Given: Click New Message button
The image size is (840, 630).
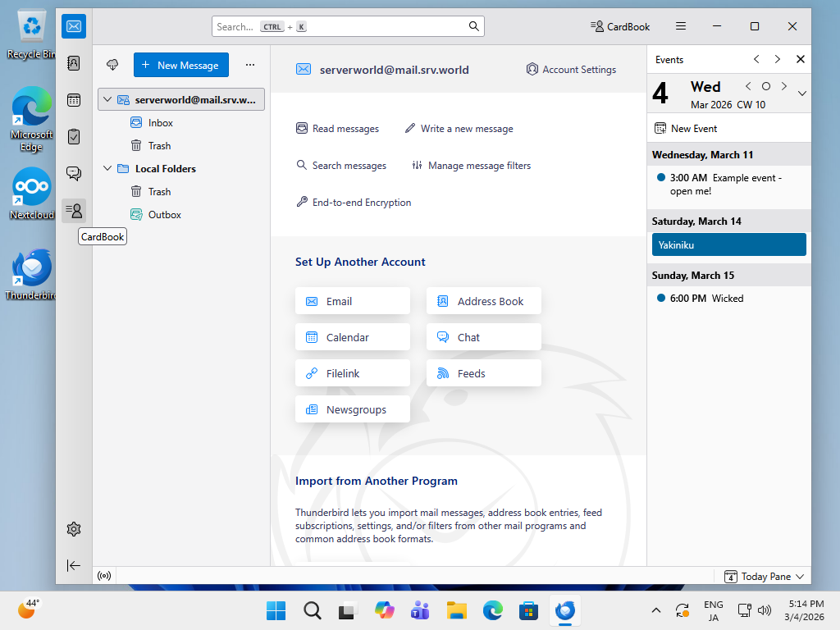Looking at the screenshot, I should click(x=181, y=65).
